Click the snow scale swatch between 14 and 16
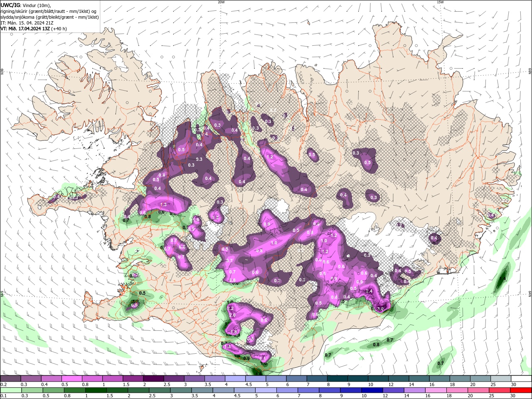 tap(419, 379)
